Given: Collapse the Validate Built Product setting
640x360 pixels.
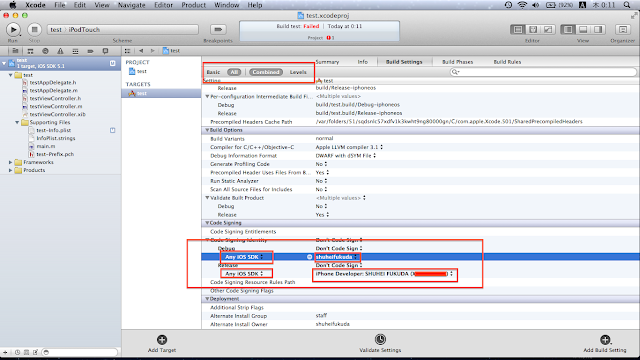Looking at the screenshot, I should 207,198.
